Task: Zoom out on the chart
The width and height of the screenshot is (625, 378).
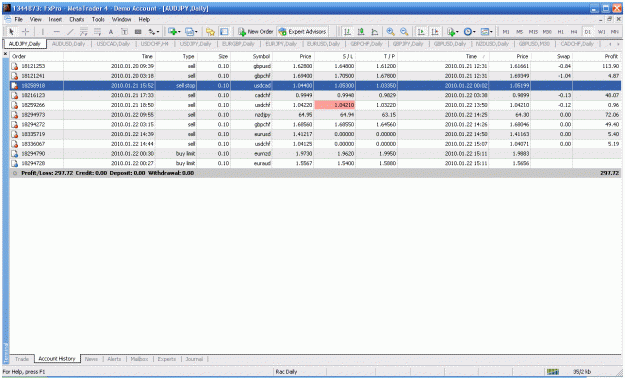Action: 404,32
